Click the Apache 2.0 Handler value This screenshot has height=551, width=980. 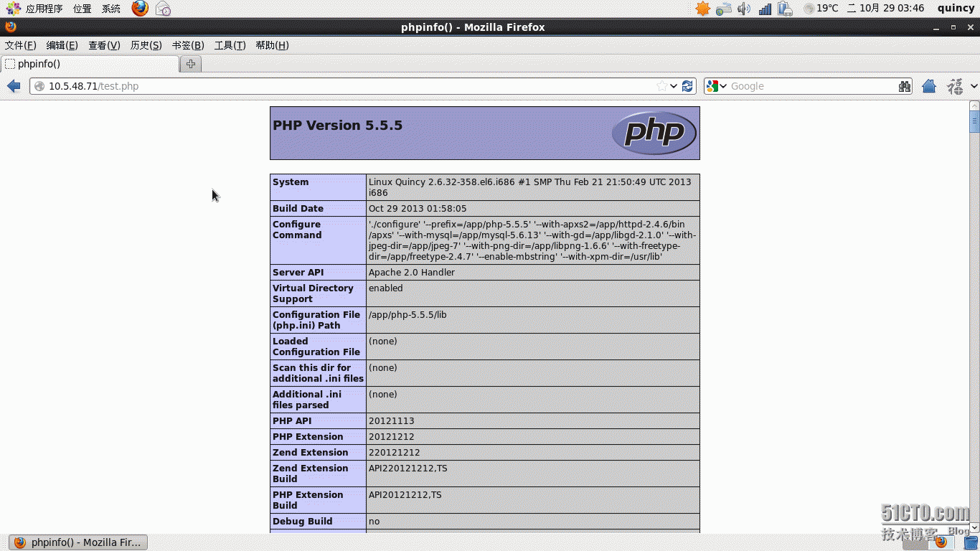tap(412, 273)
